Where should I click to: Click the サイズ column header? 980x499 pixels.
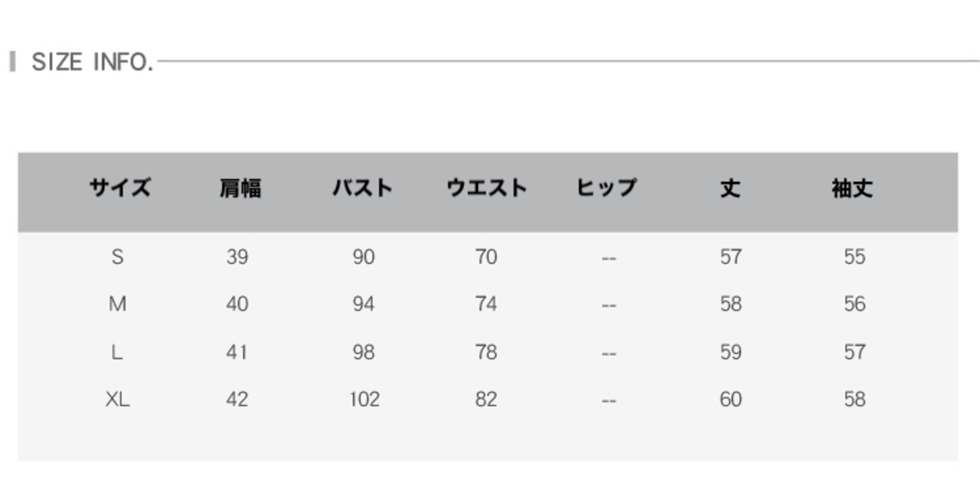pos(119,188)
